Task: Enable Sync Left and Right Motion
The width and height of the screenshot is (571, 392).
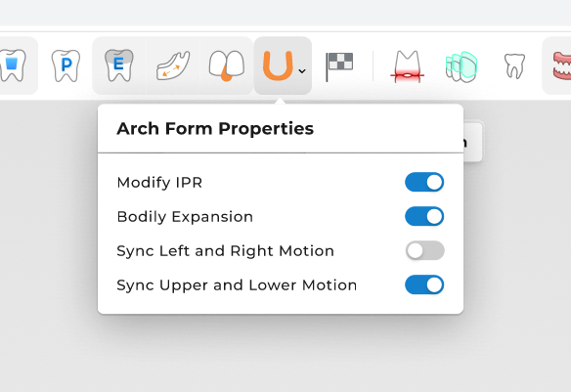Action: tap(424, 250)
